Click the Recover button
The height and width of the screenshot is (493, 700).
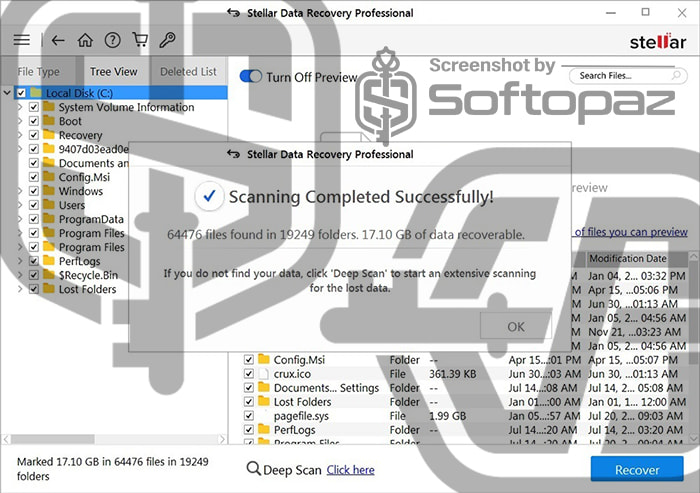pos(637,469)
